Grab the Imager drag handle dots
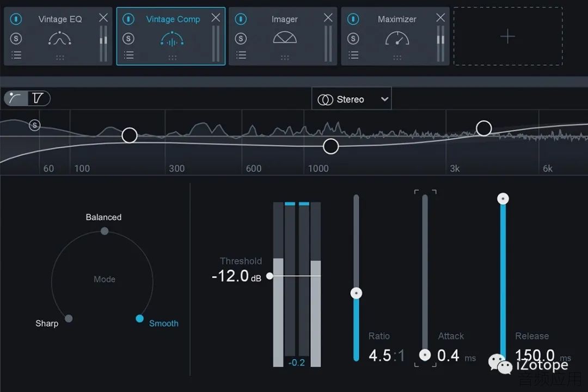Screen dimensions: 588x392 [x=285, y=57]
